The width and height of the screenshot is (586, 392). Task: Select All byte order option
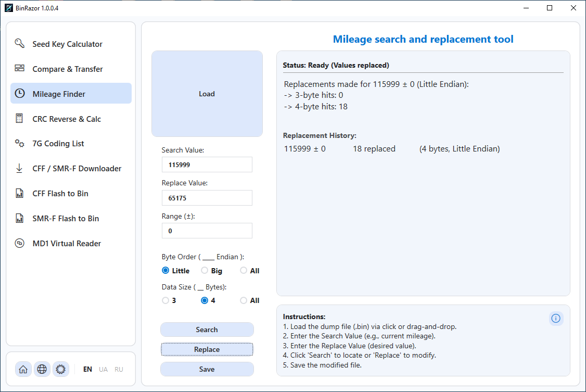click(x=250, y=271)
